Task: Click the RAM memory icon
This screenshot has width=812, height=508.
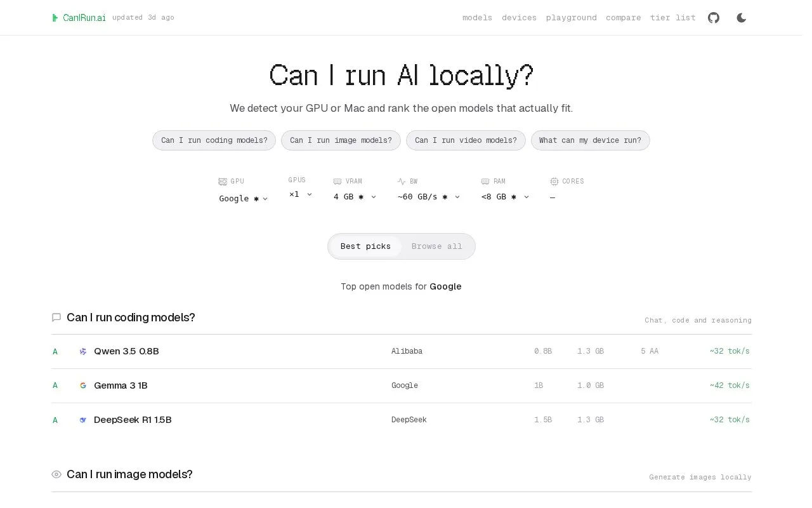Action: [485, 182]
